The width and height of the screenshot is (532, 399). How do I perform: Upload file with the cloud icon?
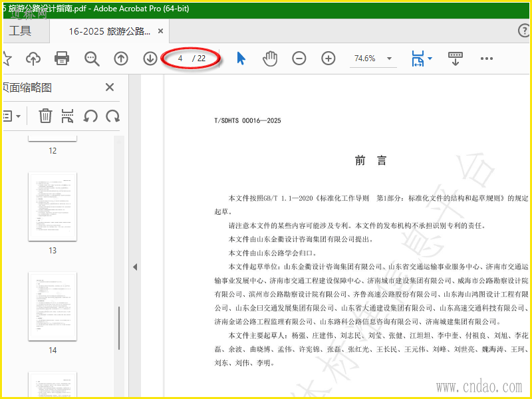pyautogui.click(x=33, y=59)
